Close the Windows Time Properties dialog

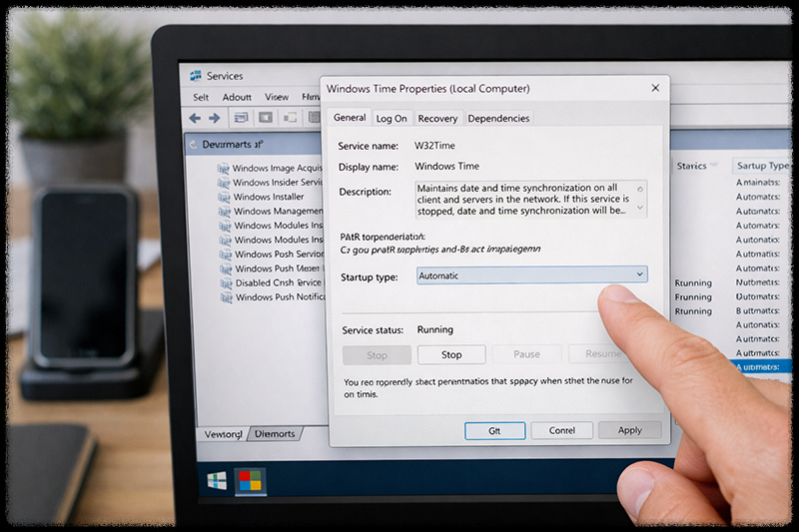pos(655,88)
